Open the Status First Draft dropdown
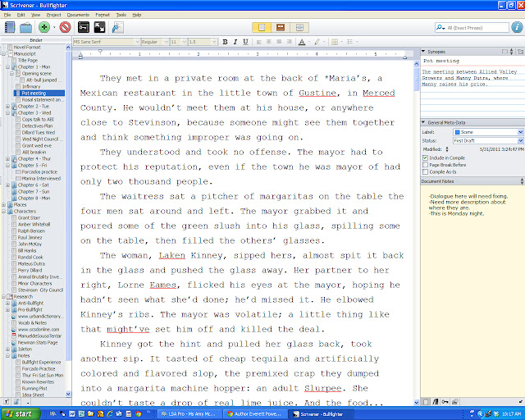This screenshot has height=420, width=525. tap(488, 140)
